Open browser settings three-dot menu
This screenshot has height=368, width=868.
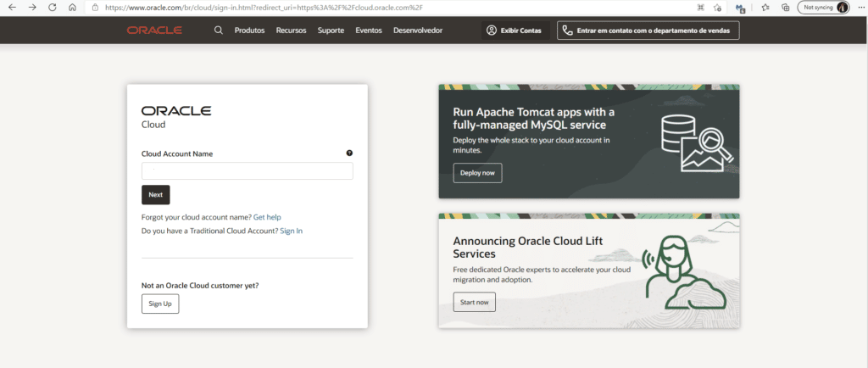pos(860,7)
